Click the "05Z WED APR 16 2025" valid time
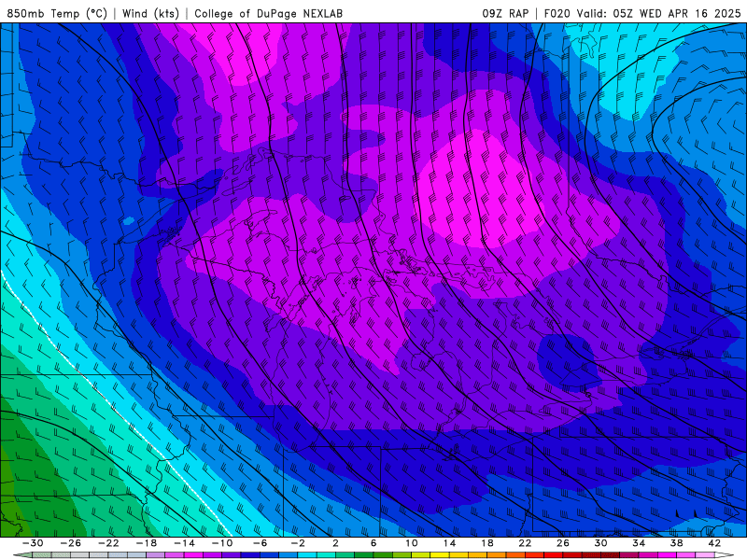Image resolution: width=747 pixels, height=560 pixels. pyautogui.click(x=677, y=14)
